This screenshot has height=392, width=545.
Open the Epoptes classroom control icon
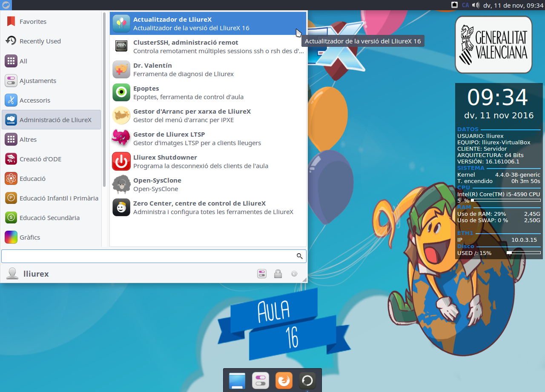tap(121, 92)
